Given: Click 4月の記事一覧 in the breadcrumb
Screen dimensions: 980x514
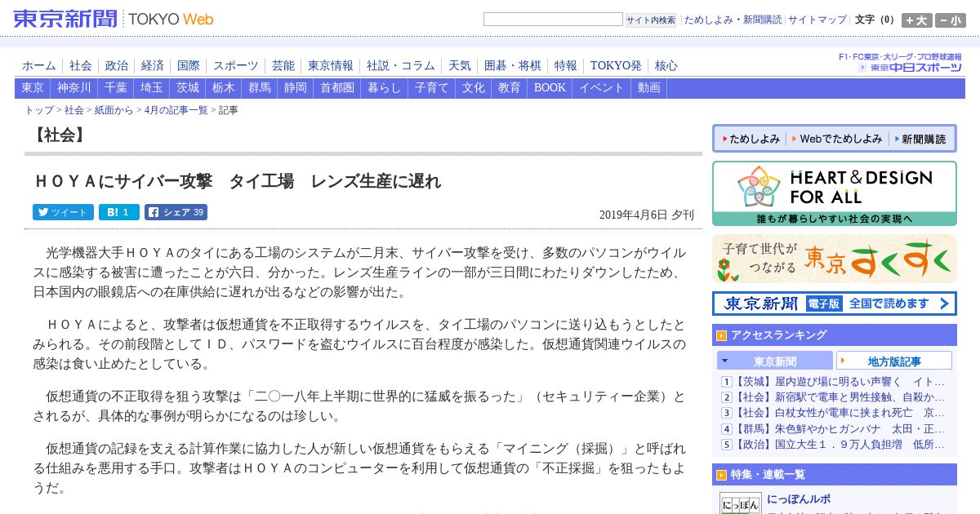Looking at the screenshot, I should tap(176, 110).
